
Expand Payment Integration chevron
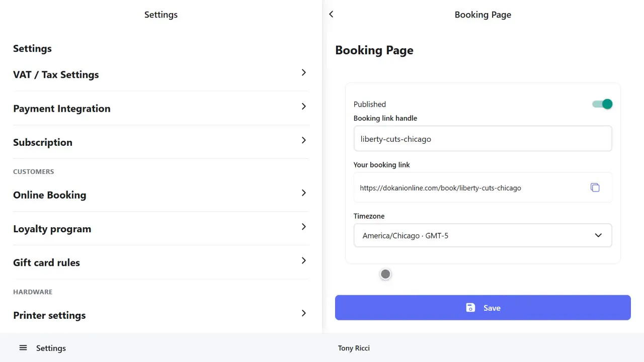[x=303, y=106]
